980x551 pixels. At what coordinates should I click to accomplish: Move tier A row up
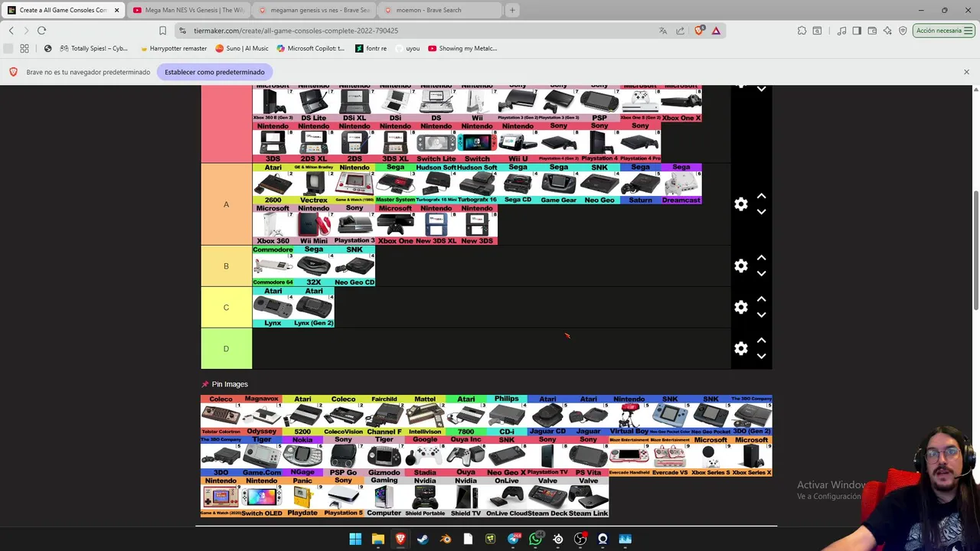coord(761,197)
